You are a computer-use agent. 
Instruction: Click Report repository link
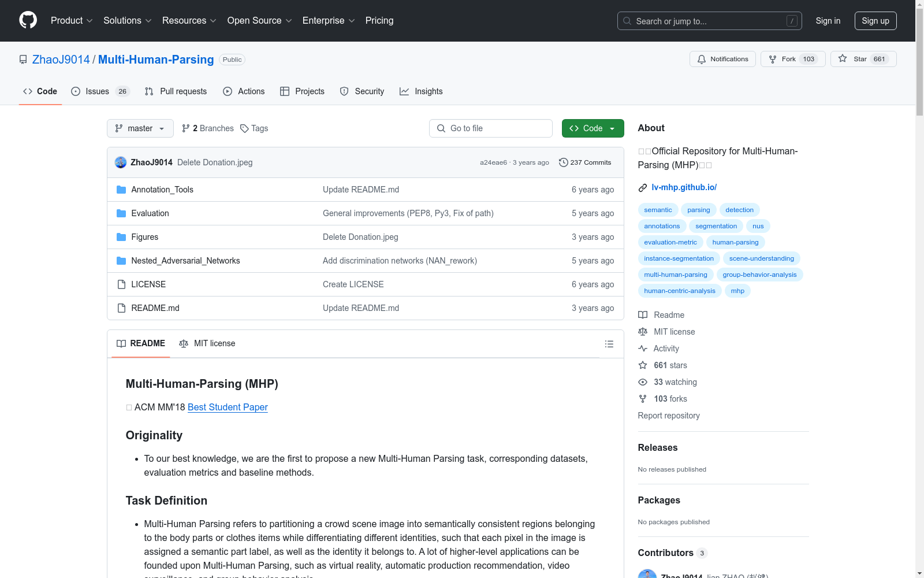click(x=669, y=416)
